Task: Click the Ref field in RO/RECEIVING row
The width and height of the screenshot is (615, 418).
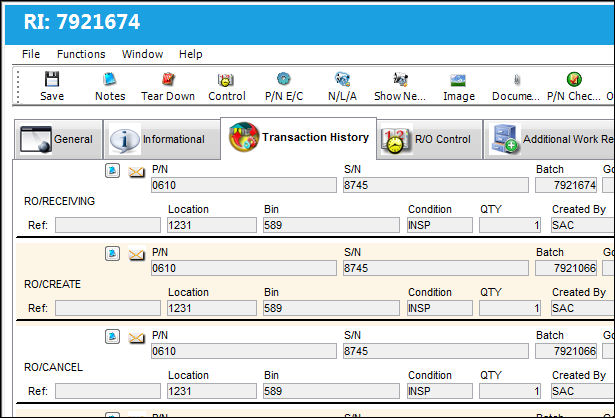Action: [x=108, y=225]
